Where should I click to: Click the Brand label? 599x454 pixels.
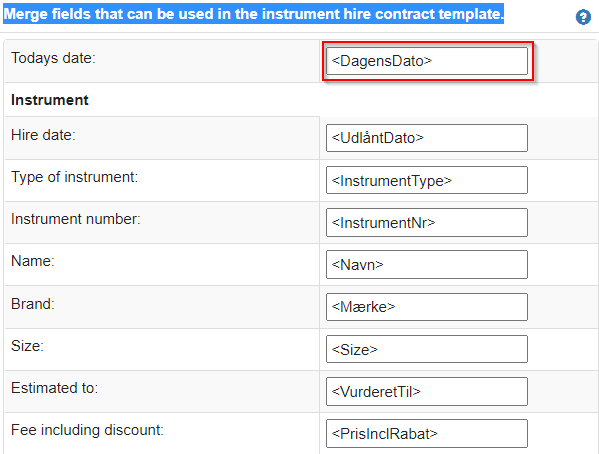[32, 304]
